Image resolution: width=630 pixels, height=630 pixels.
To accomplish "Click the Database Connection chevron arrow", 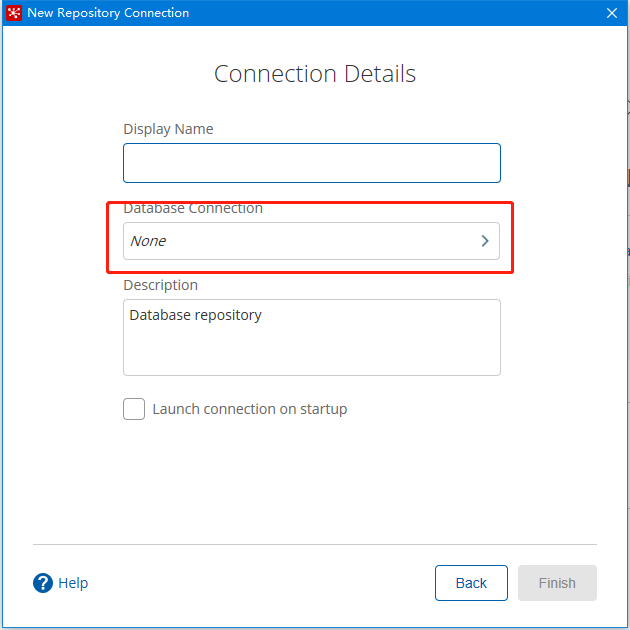I will pyautogui.click(x=485, y=241).
